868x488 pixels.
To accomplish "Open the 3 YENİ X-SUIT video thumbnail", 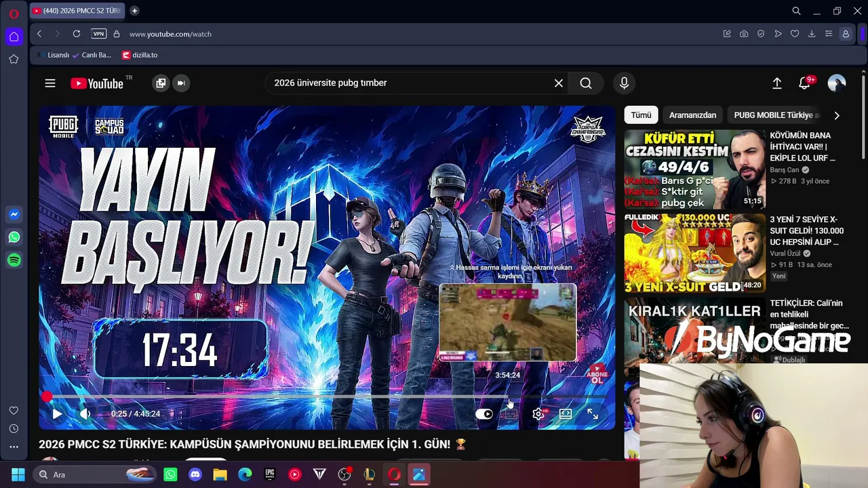I will pyautogui.click(x=694, y=253).
